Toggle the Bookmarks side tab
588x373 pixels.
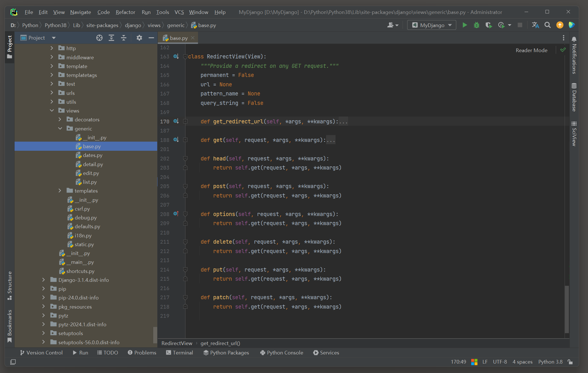click(10, 326)
